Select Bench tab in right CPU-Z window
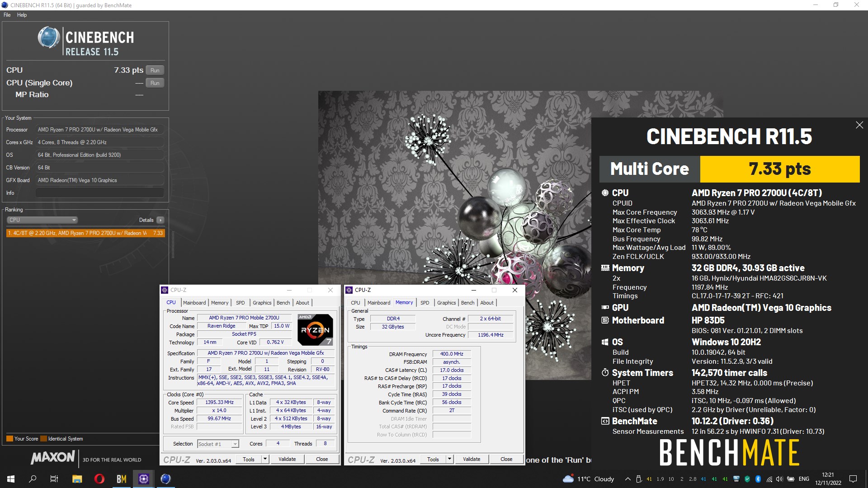This screenshot has width=868, height=488. [x=468, y=303]
